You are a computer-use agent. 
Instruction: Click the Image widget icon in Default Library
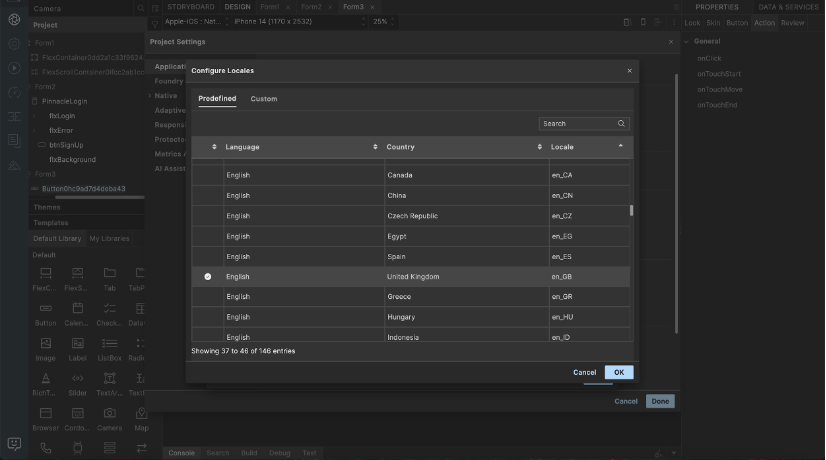(x=46, y=341)
